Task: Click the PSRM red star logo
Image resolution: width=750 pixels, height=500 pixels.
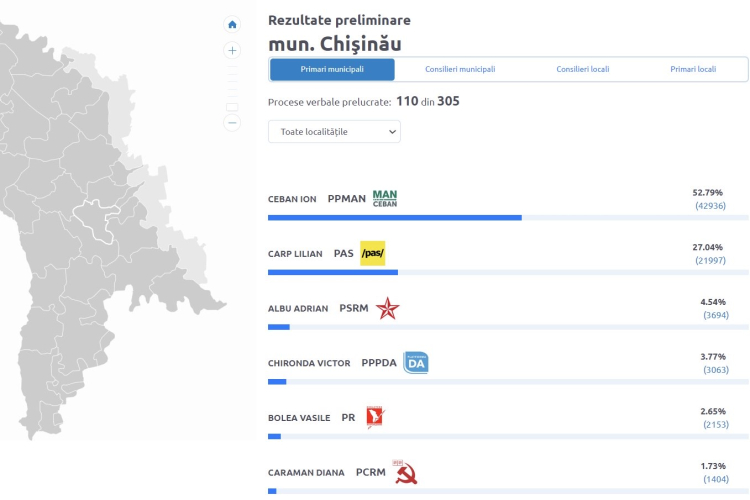Action: (387, 308)
